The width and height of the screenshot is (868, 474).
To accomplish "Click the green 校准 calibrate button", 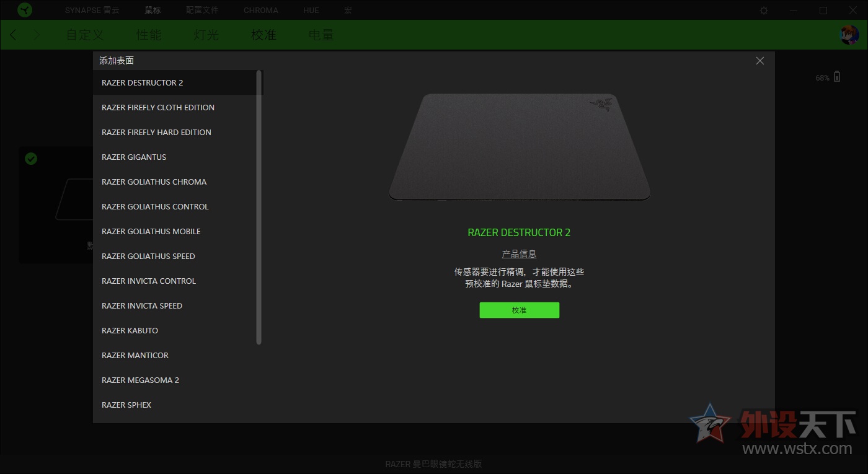I will tap(520, 310).
